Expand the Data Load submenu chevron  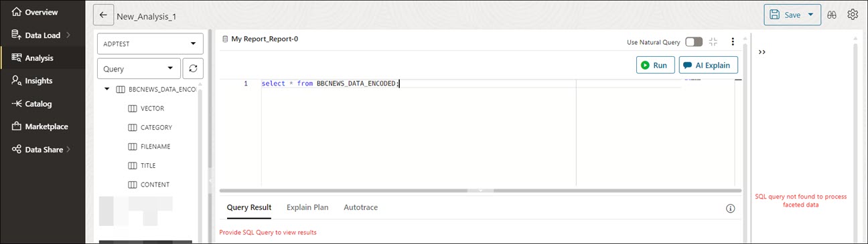pyautogui.click(x=68, y=35)
